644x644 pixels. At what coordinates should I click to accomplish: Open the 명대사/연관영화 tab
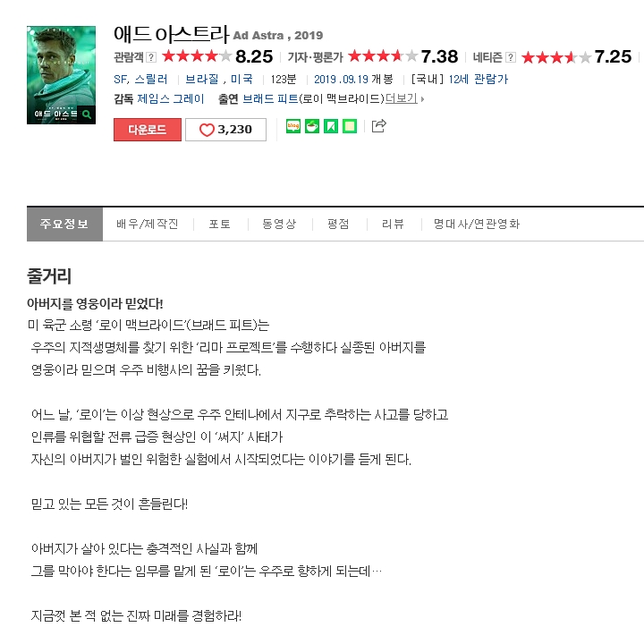pos(477,225)
